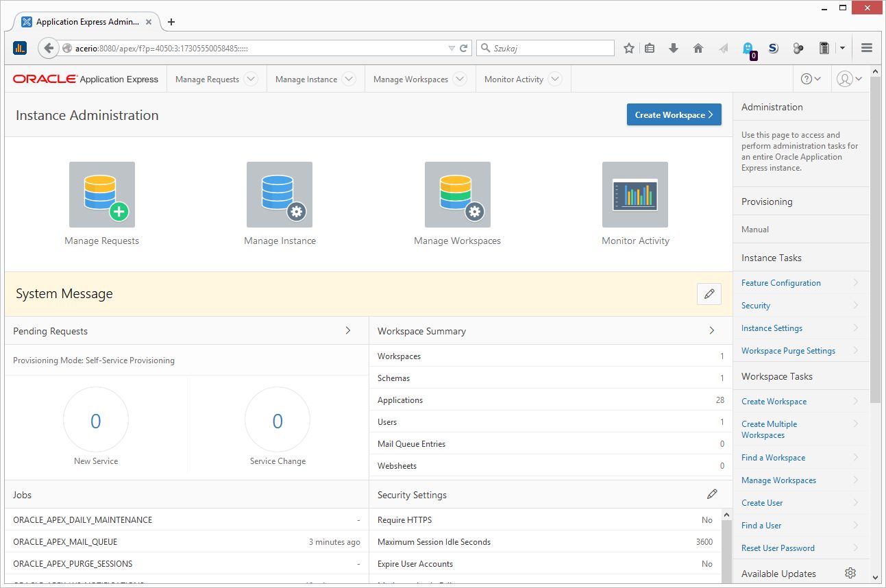Click the orange chart icon left of back button
The width and height of the screenshot is (886, 588).
20,48
